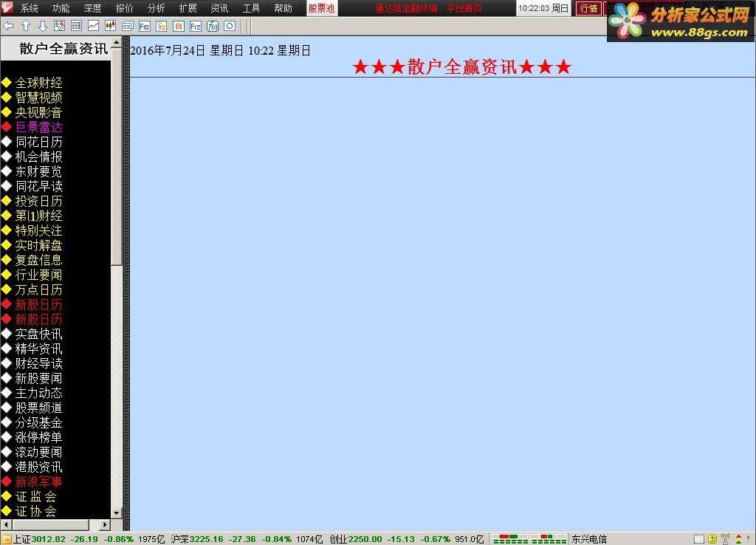The width and height of the screenshot is (756, 545).
Task: Open the 帮助 menu
Action: coord(283,8)
